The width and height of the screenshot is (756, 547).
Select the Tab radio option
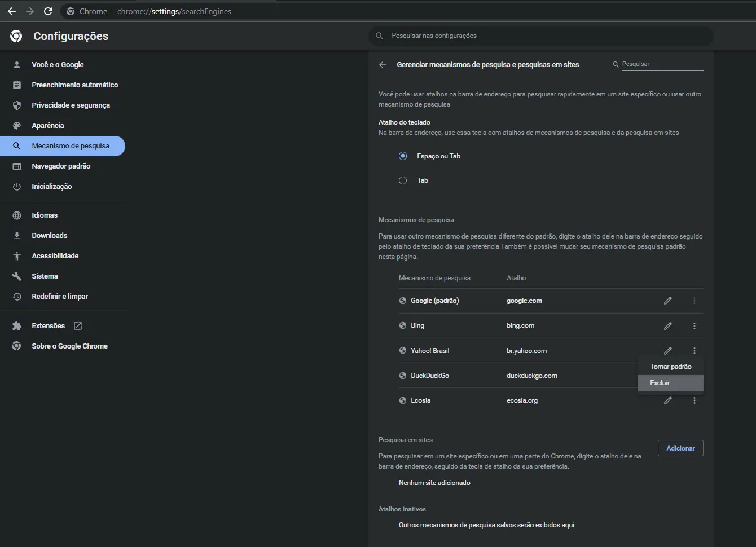pyautogui.click(x=403, y=180)
